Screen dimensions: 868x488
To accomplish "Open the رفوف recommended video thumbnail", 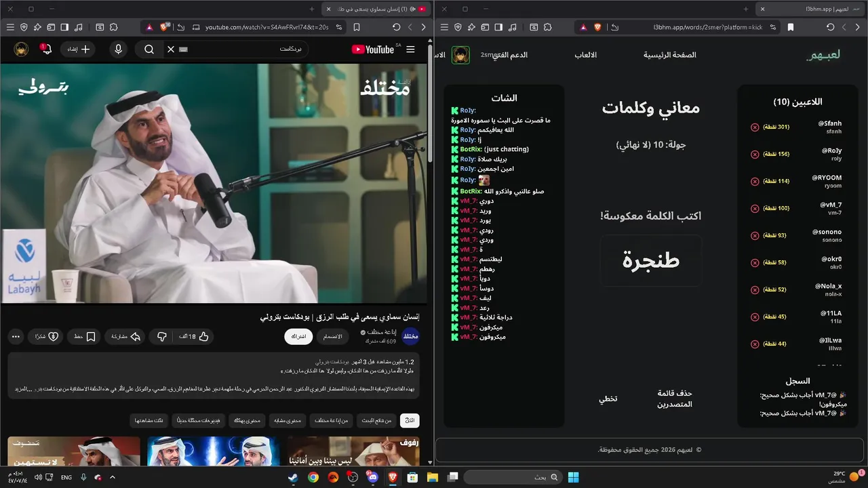I will point(353,451).
